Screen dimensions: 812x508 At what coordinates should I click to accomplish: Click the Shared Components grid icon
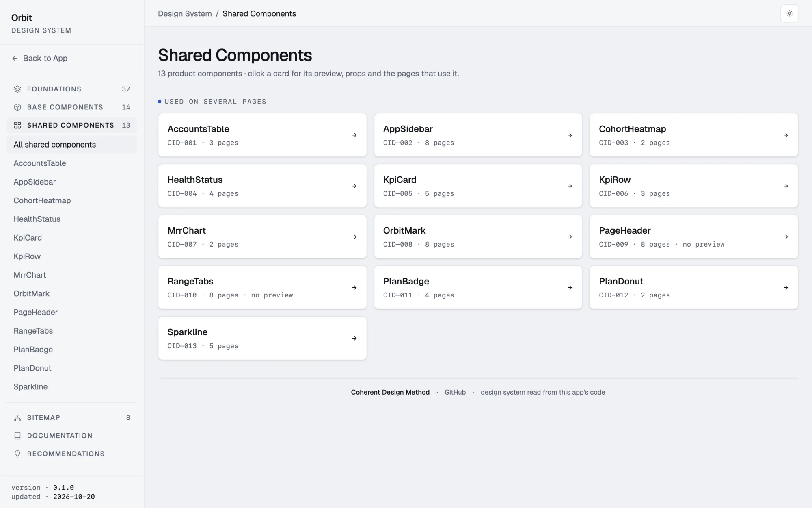(x=17, y=125)
